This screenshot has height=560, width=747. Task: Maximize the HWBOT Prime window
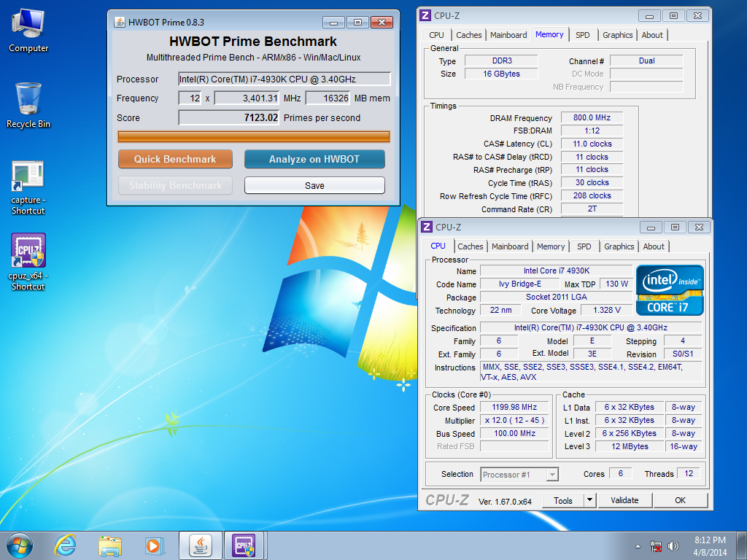tap(357, 23)
